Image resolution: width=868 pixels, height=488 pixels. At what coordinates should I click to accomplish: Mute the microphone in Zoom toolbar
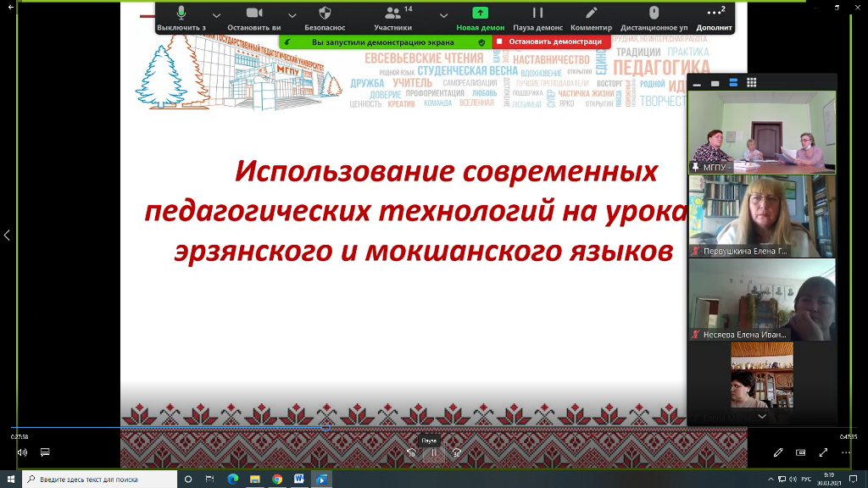[181, 14]
